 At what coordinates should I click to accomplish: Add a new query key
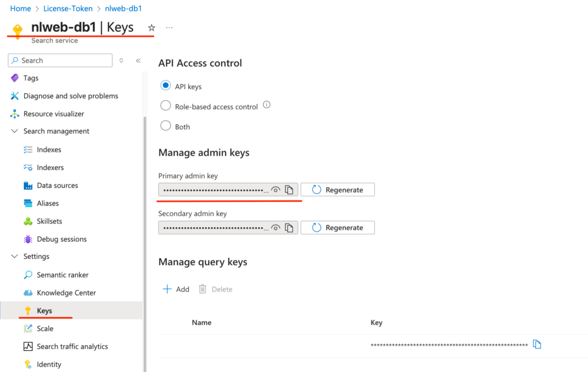coord(176,289)
